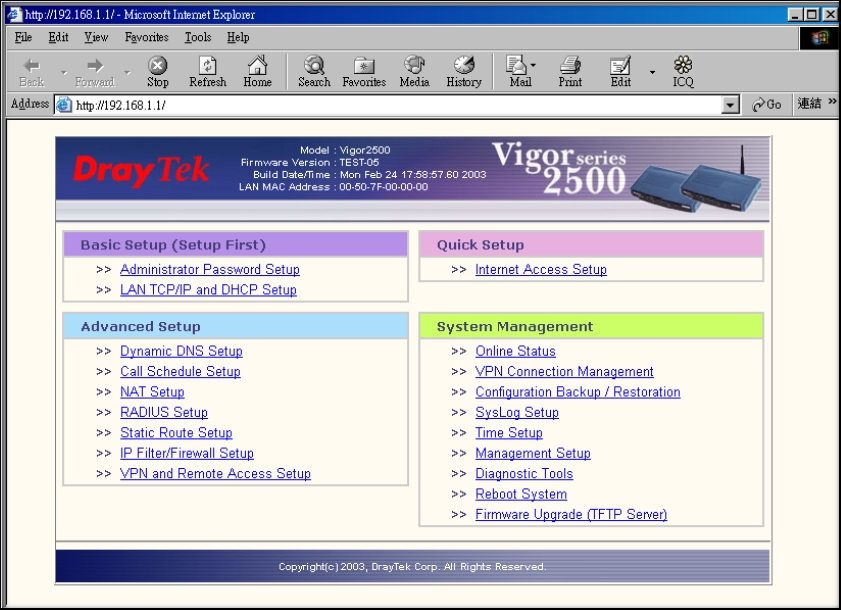Click the DrayTek logo
Image resolution: width=841 pixels, height=610 pixels.
(x=141, y=170)
